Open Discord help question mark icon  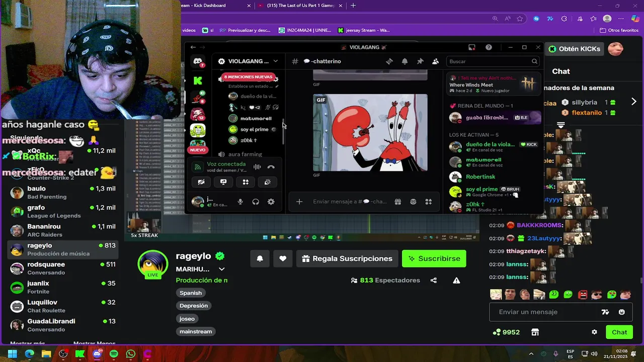[489, 47]
